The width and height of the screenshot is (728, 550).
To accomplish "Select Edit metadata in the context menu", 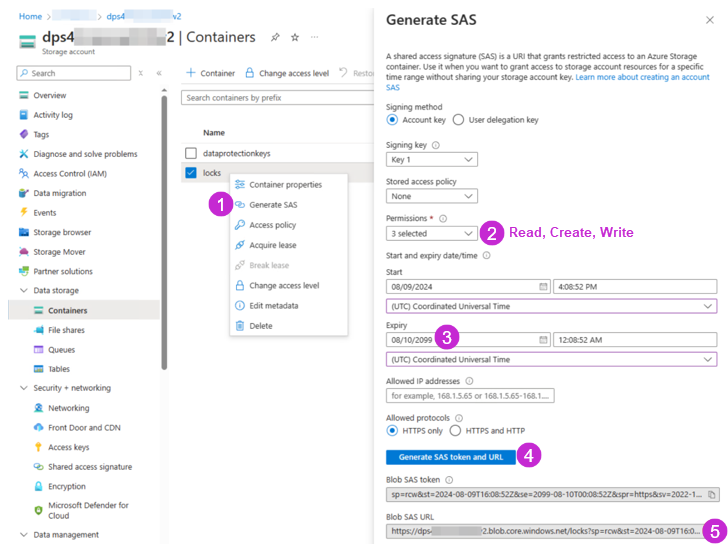I will (x=273, y=305).
